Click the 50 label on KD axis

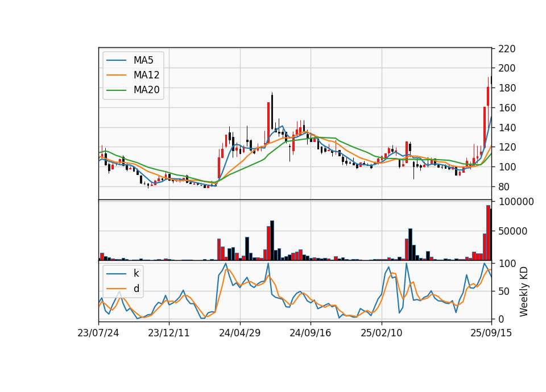click(x=504, y=291)
